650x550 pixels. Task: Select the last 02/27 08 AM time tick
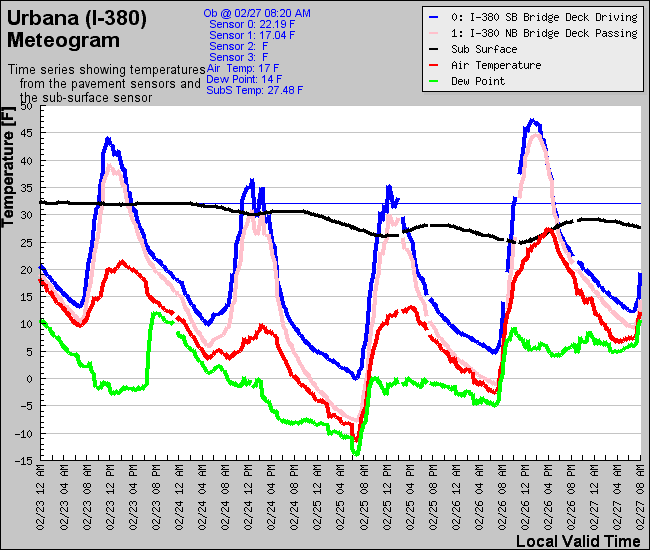tap(639, 494)
